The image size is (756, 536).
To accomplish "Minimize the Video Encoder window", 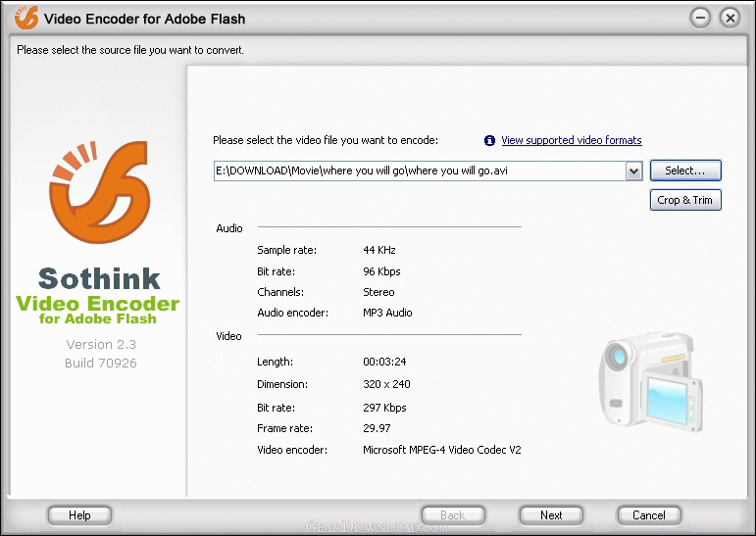I will tap(700, 18).
